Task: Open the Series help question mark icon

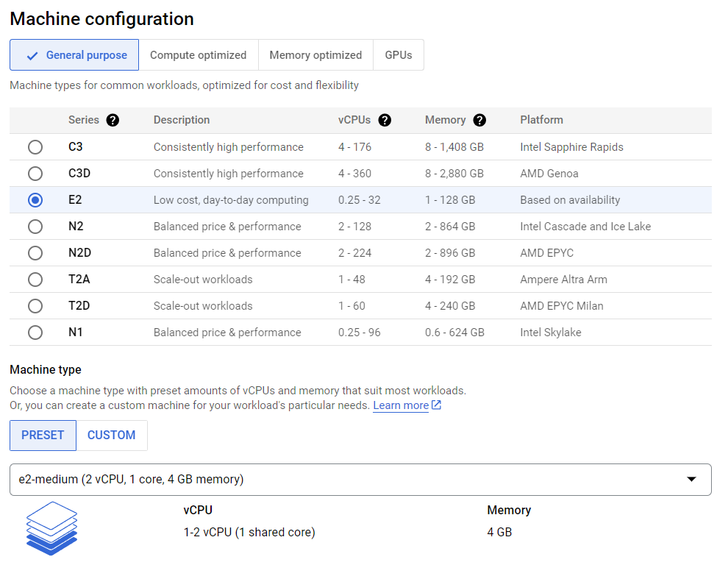Action: click(113, 121)
